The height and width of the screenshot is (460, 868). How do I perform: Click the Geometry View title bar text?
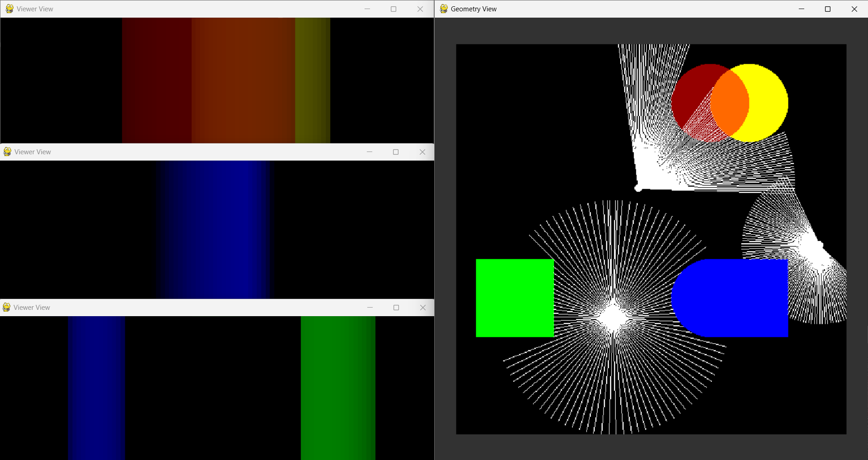[x=474, y=9]
